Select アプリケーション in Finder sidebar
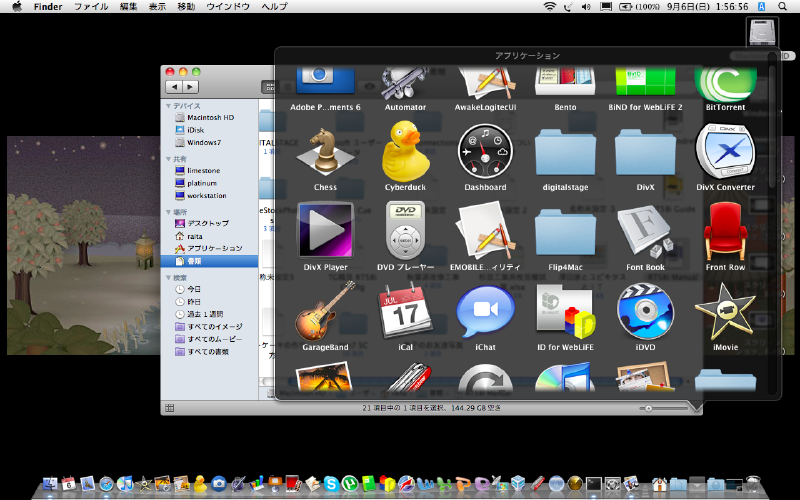Image resolution: width=800 pixels, height=500 pixels. (209, 248)
